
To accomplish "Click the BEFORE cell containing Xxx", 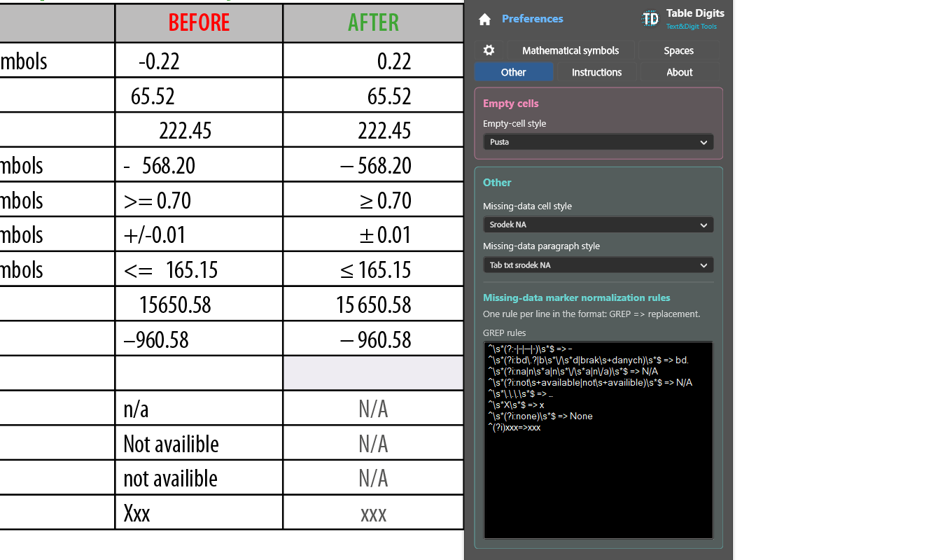I will click(x=199, y=512).
